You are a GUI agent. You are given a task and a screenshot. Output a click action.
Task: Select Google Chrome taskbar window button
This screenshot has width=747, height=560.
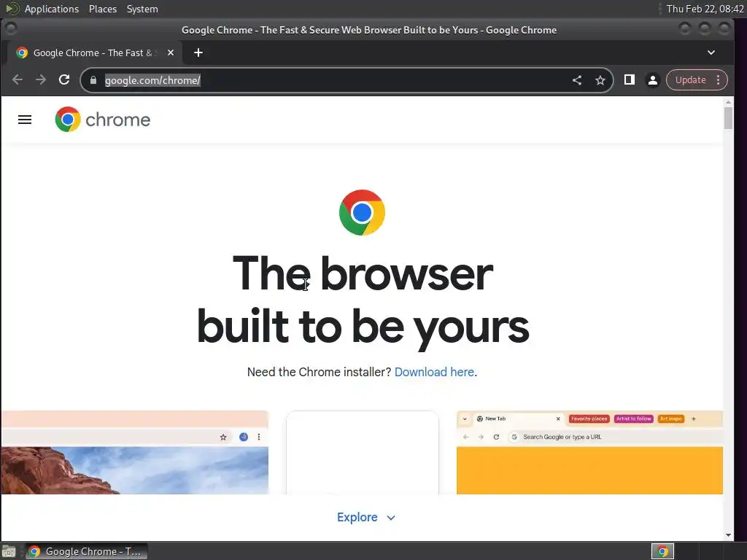pyautogui.click(x=86, y=551)
